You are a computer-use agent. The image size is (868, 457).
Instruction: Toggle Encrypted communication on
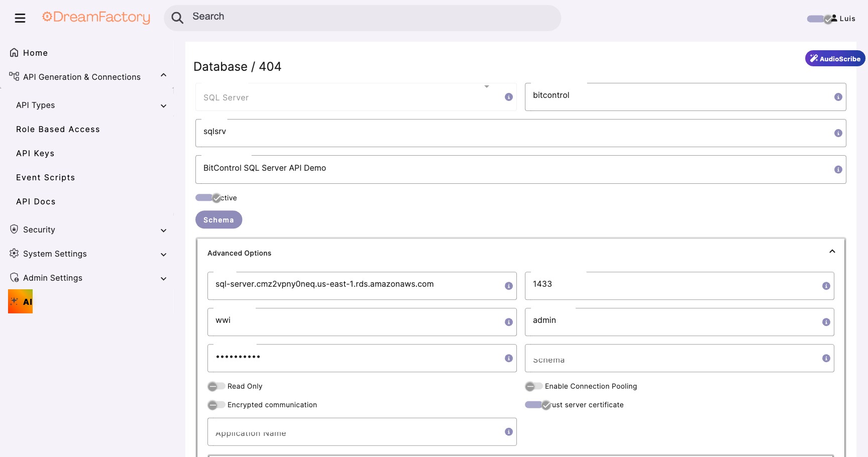216,405
